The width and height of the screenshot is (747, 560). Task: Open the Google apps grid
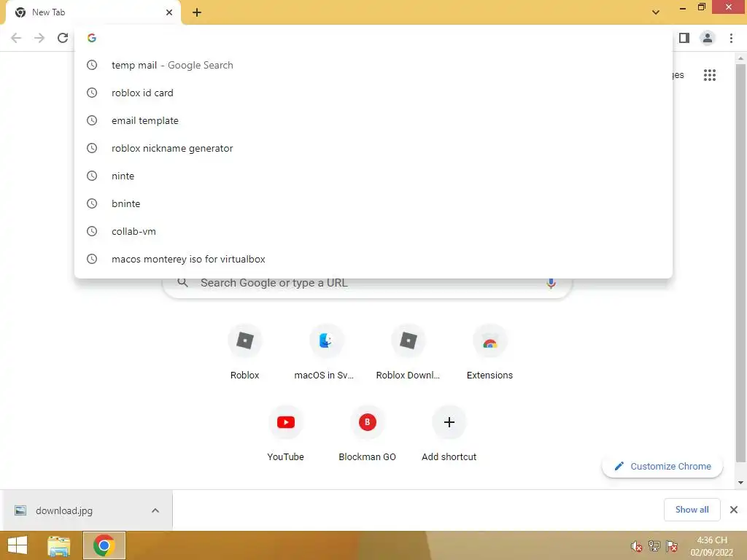(x=709, y=75)
